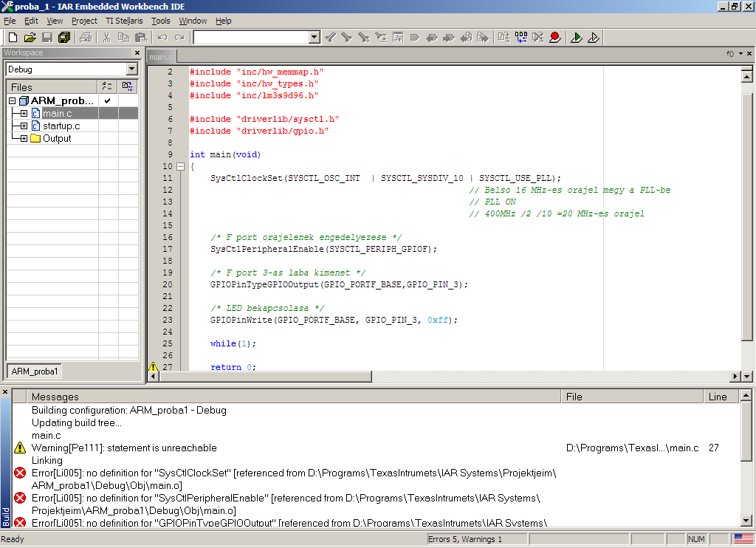Click the Undo arrow icon
This screenshot has height=548, width=756.
(162, 37)
